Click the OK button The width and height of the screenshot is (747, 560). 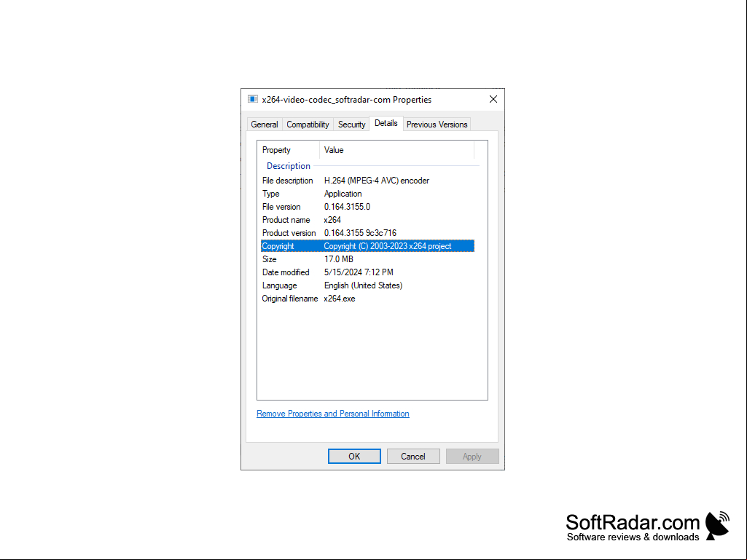click(x=354, y=456)
